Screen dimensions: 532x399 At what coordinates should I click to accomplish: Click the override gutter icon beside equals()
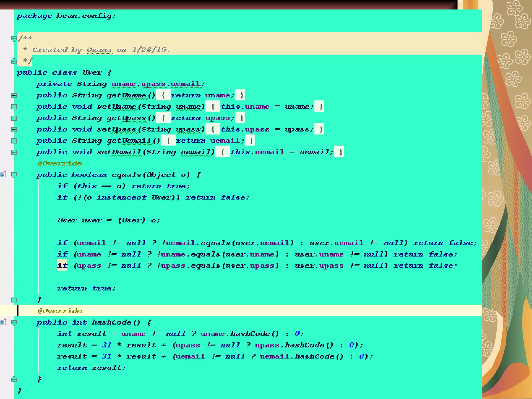click(3, 175)
